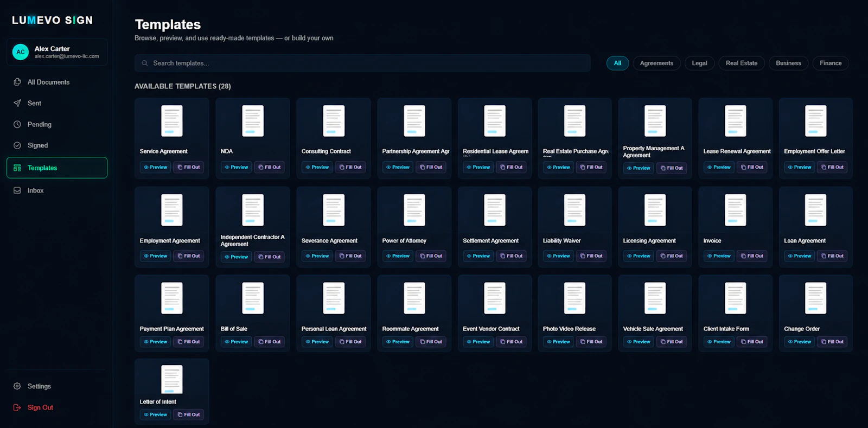The width and height of the screenshot is (868, 428).
Task: Filter templates by Agreements
Action: point(656,63)
